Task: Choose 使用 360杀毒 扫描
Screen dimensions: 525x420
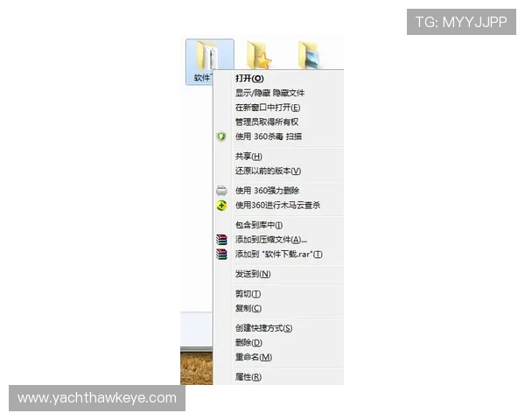Action: point(269,136)
